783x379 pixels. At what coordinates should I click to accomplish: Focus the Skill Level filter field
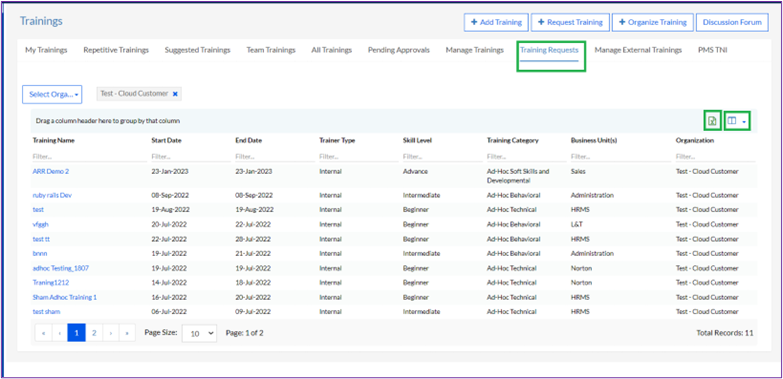coord(443,156)
